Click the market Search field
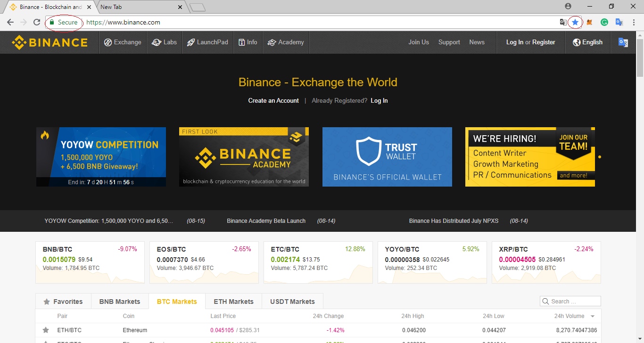 (570, 302)
